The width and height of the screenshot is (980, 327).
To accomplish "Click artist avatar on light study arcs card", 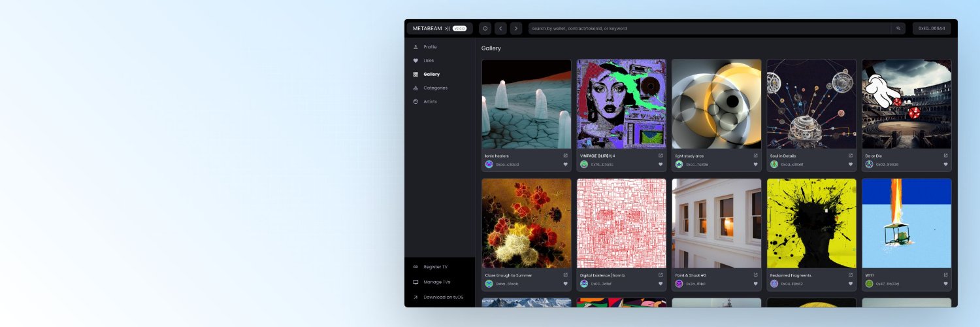I will (x=679, y=164).
